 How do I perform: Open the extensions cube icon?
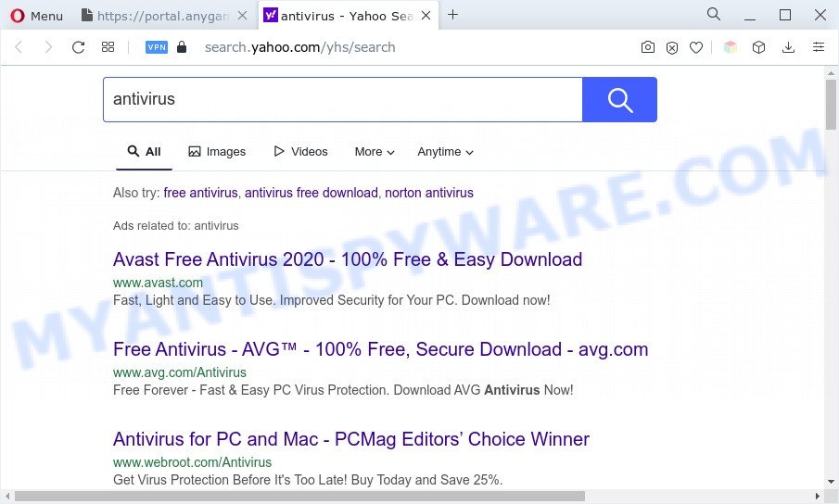coord(758,47)
